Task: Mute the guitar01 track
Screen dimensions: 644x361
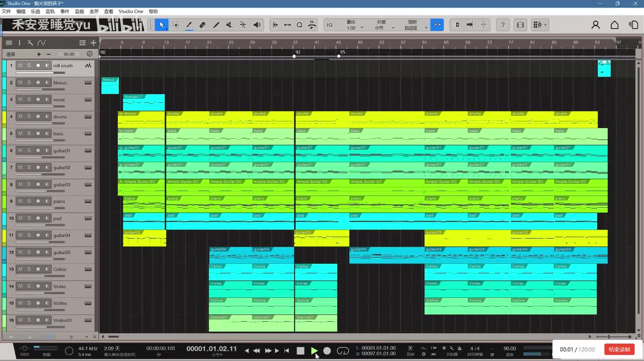Action: click(20, 150)
